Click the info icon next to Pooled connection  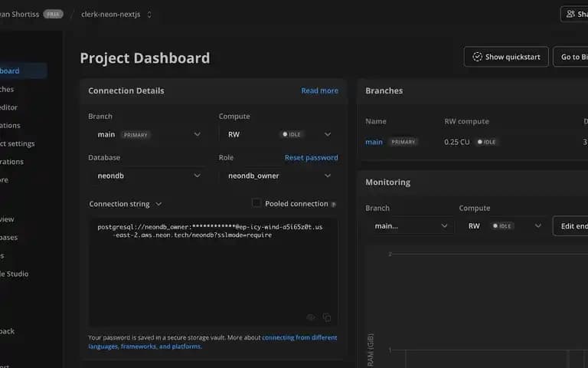(x=333, y=204)
